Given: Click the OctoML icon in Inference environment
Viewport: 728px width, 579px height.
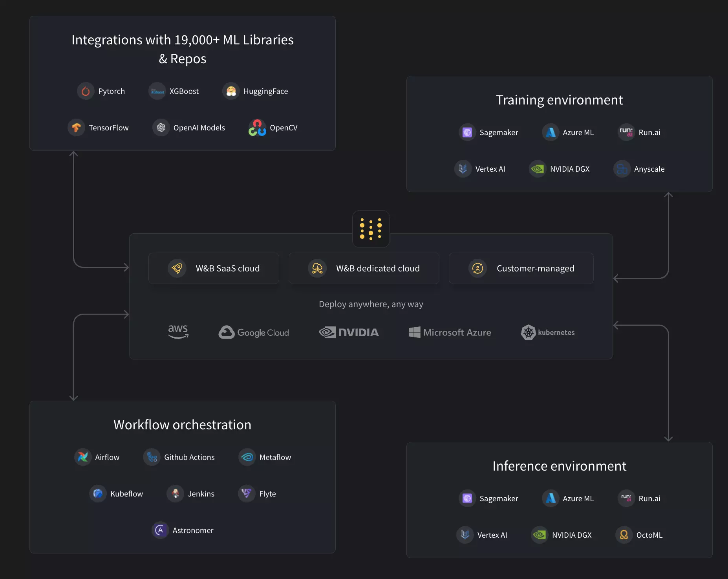Looking at the screenshot, I should click(x=624, y=535).
